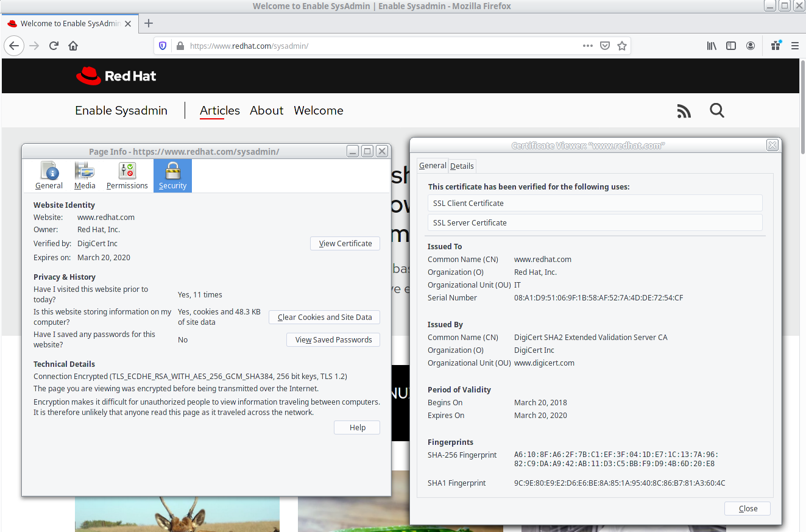Go back with the Firefox back arrow
806x532 pixels.
point(15,46)
